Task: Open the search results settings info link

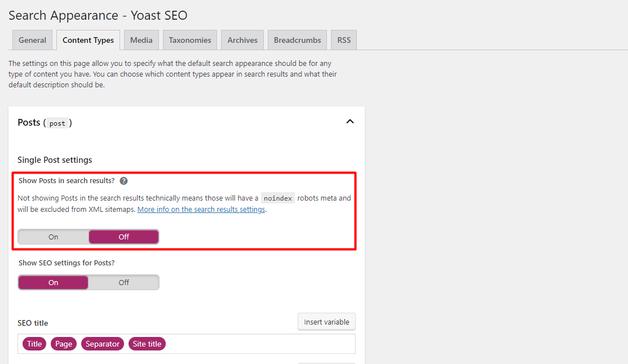Action: click(x=201, y=208)
